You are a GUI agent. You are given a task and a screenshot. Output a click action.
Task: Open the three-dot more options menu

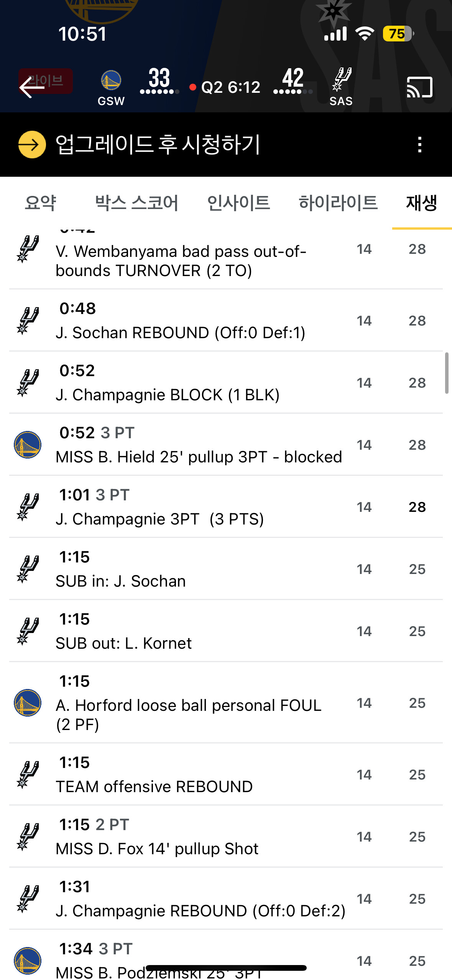coord(420,145)
